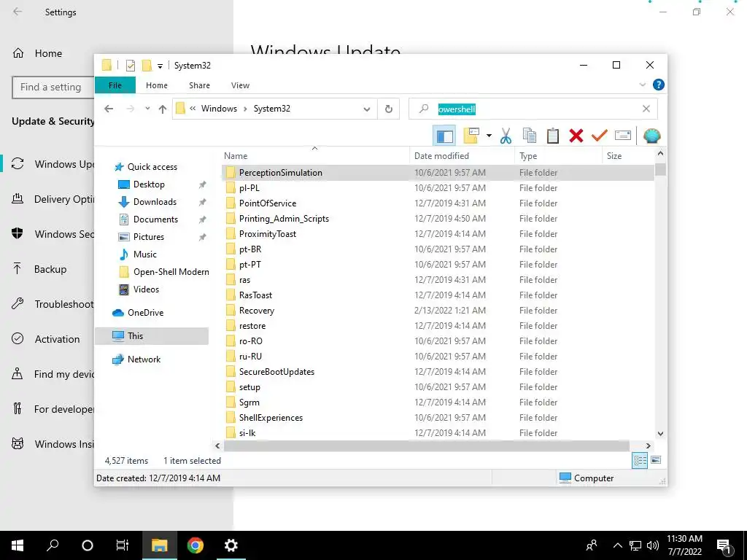747x560 pixels.
Task: Switch to large icons view button
Action: (656, 460)
